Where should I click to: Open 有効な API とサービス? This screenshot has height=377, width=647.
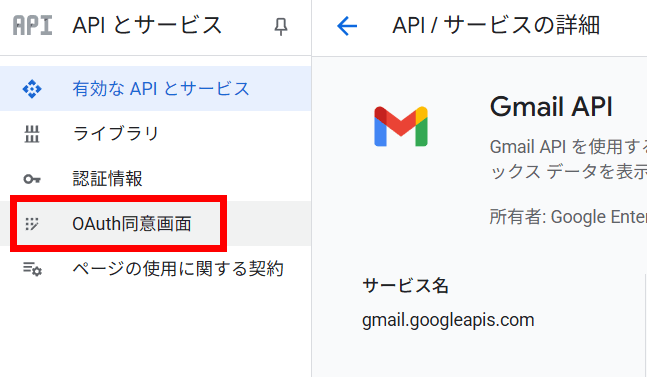click(x=156, y=89)
